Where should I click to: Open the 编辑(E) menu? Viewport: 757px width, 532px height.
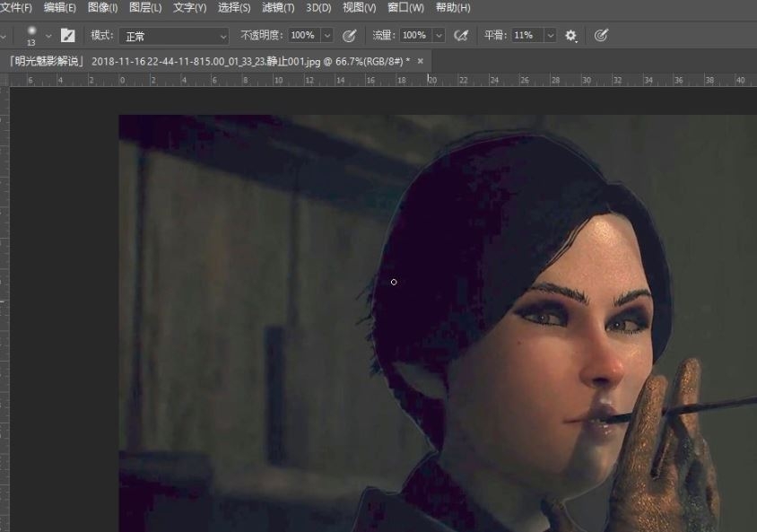coord(59,8)
